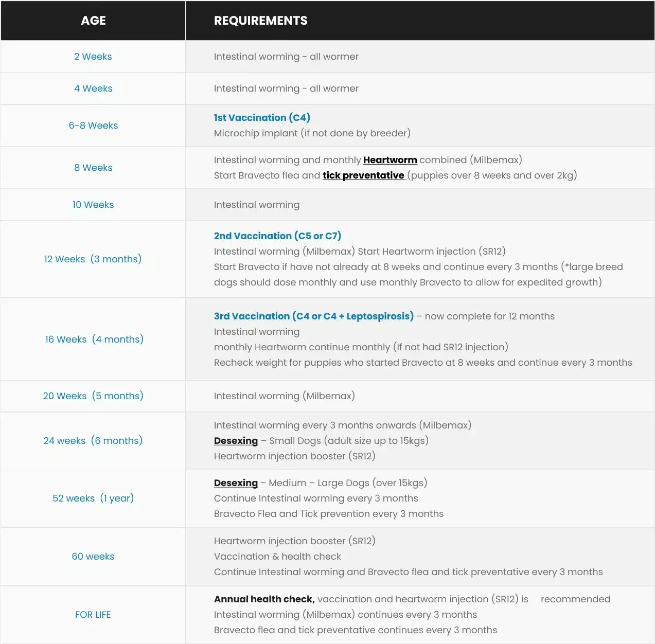The height and width of the screenshot is (644, 655).
Task: Open Desexing link for Small Dogs
Action: point(236,441)
